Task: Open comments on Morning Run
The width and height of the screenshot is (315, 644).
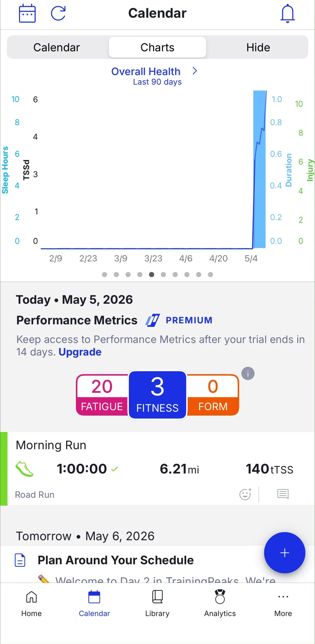Action: (283, 494)
